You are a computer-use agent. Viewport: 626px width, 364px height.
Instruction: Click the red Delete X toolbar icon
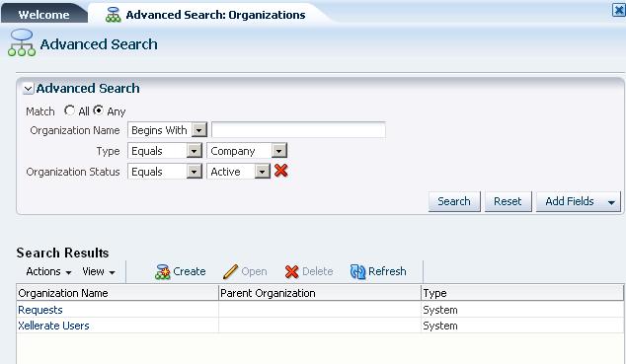(x=292, y=272)
